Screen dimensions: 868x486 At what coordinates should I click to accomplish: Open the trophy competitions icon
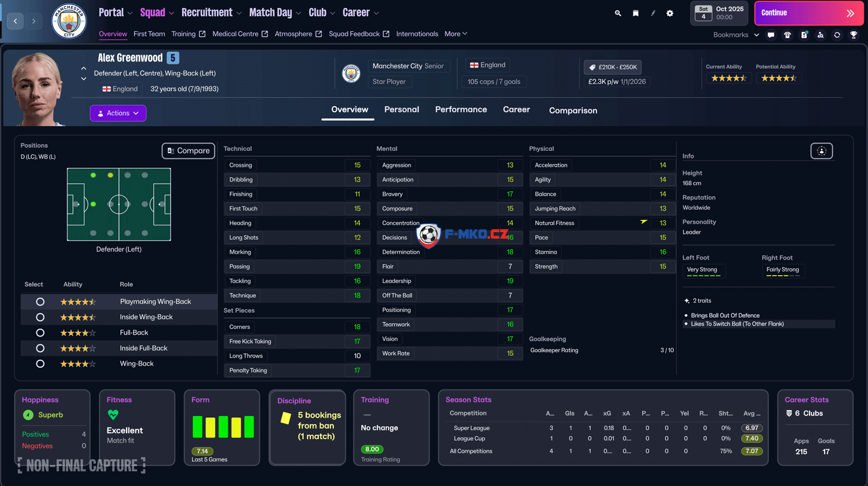click(854, 35)
